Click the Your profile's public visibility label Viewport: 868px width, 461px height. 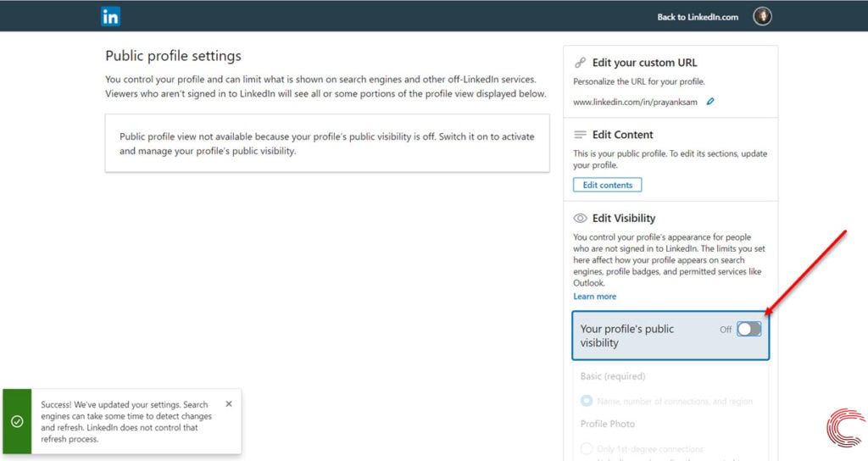626,336
